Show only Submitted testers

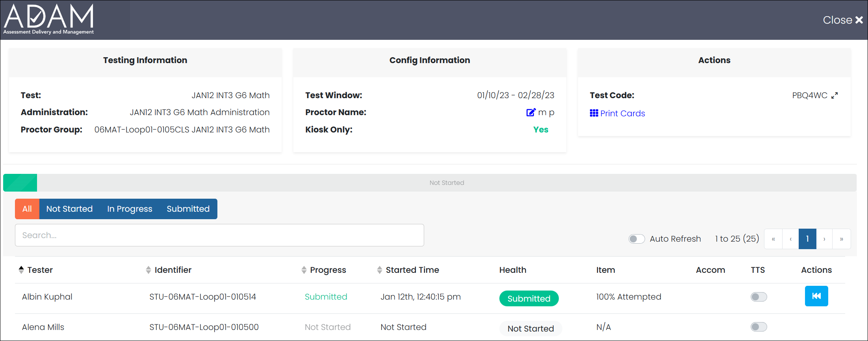point(188,209)
